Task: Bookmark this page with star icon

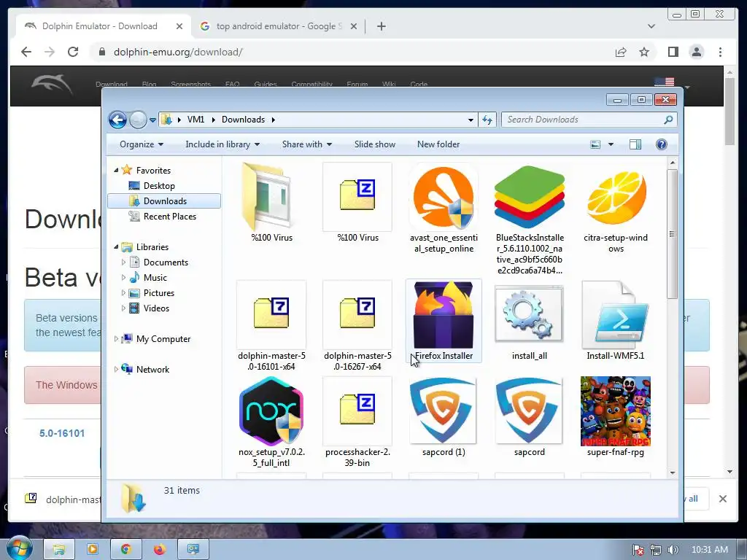Action: [644, 52]
